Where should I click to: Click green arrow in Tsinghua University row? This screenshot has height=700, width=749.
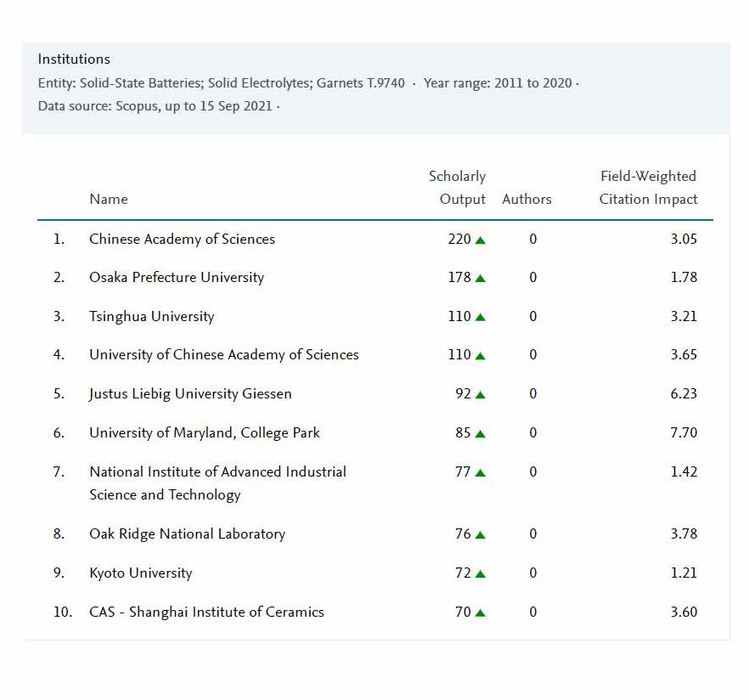481,317
